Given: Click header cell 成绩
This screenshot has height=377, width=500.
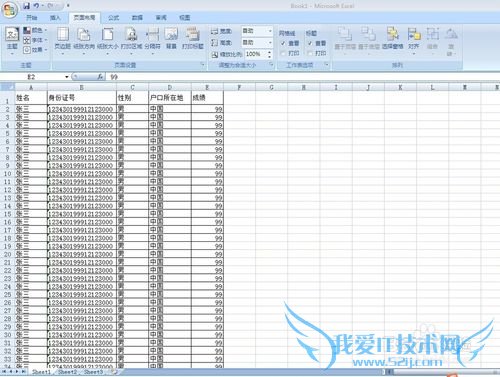Looking at the screenshot, I should [207, 98].
